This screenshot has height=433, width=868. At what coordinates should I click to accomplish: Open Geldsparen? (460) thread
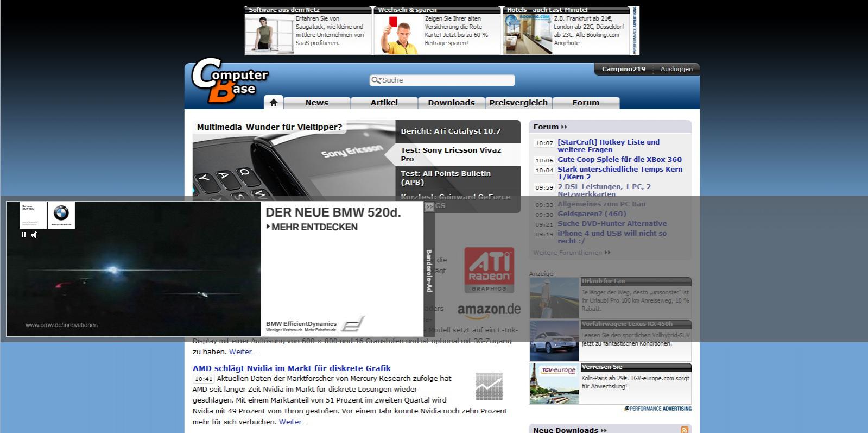pos(592,214)
